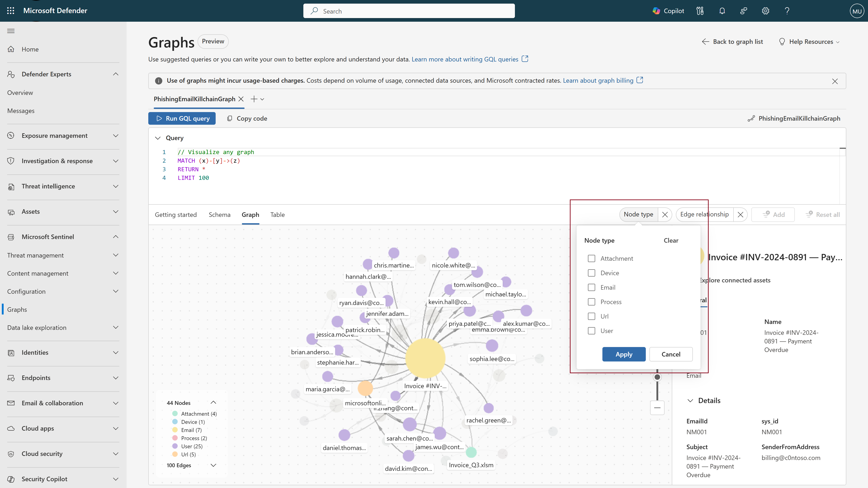Dismiss the usage-based charges banner
This screenshot has width=868, height=488.
pos(835,81)
